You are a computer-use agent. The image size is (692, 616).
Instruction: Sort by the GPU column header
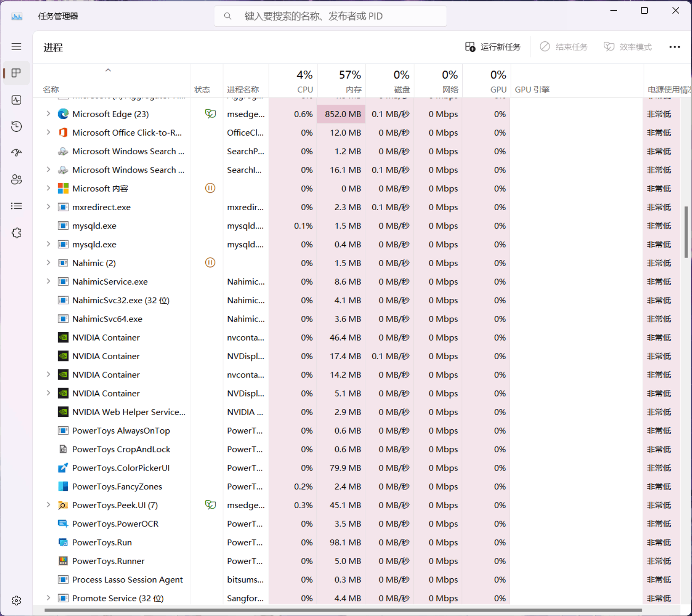486,81
